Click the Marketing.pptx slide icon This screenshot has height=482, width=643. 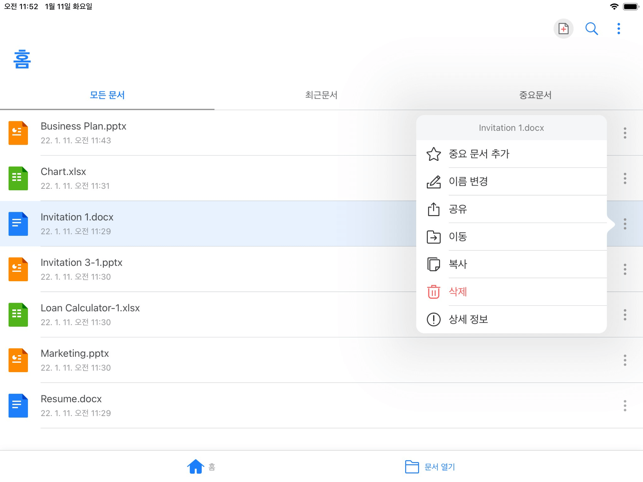coord(18,361)
